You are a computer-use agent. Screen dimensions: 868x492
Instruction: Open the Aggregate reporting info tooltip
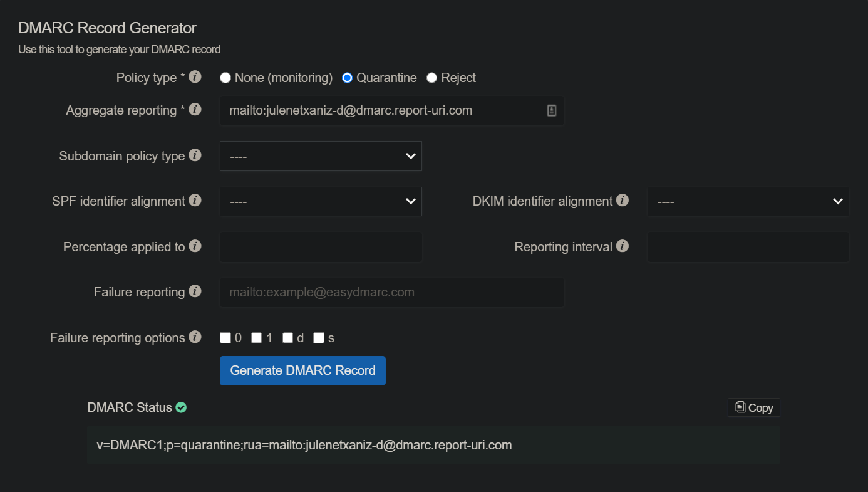[195, 109]
